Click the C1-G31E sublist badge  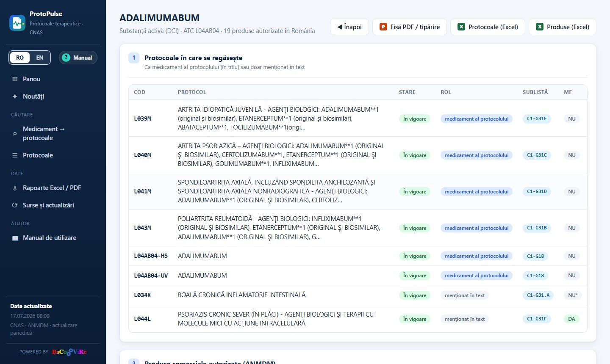tap(537, 119)
